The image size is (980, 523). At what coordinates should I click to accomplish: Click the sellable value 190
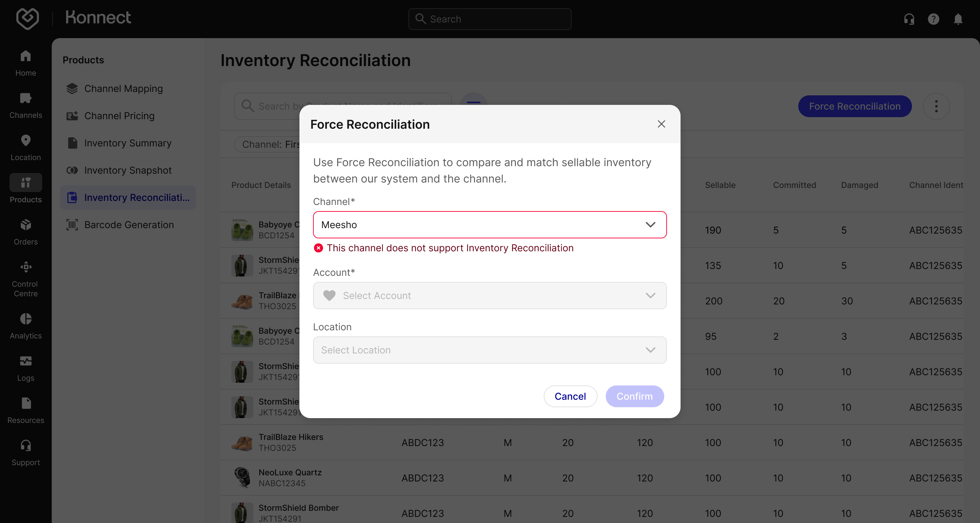pyautogui.click(x=713, y=230)
